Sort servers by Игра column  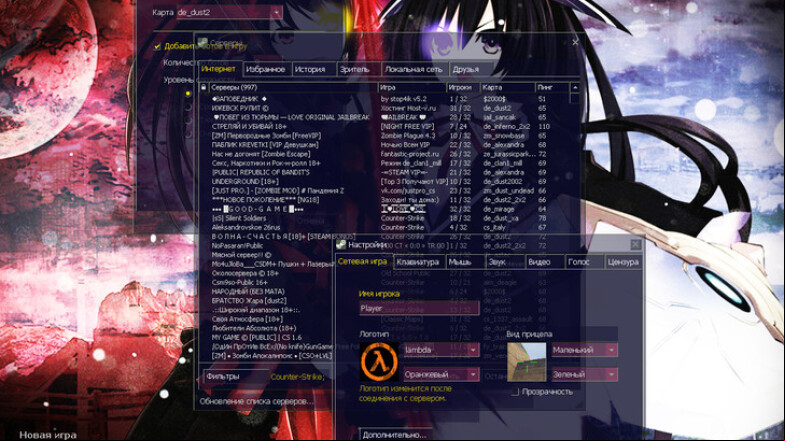pos(412,88)
